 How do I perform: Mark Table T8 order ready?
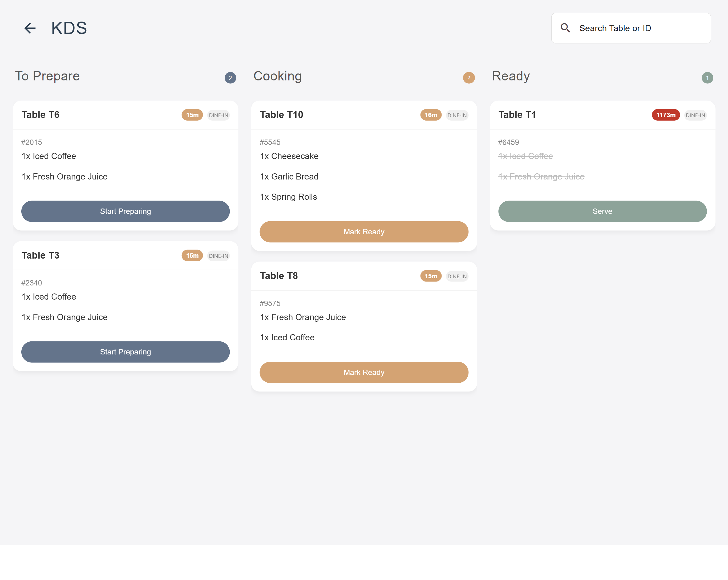coord(364,373)
